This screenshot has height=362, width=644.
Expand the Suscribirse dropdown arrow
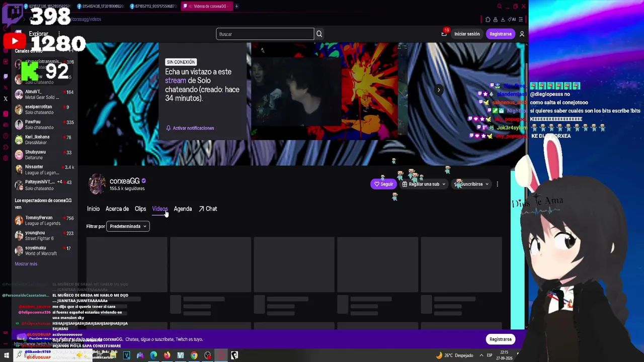(487, 184)
